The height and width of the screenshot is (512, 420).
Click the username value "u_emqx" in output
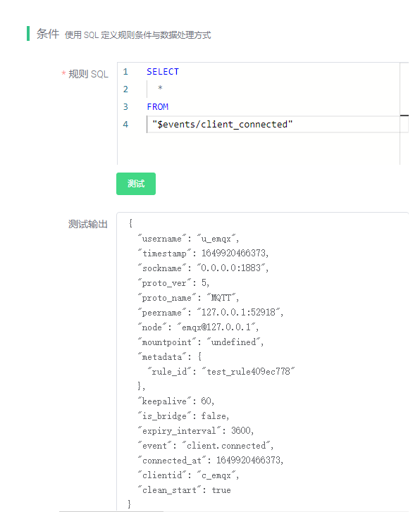coord(216,239)
